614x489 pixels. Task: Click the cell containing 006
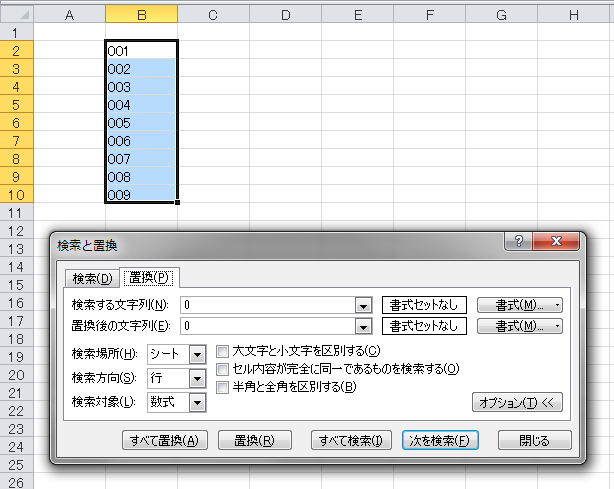coord(141,141)
